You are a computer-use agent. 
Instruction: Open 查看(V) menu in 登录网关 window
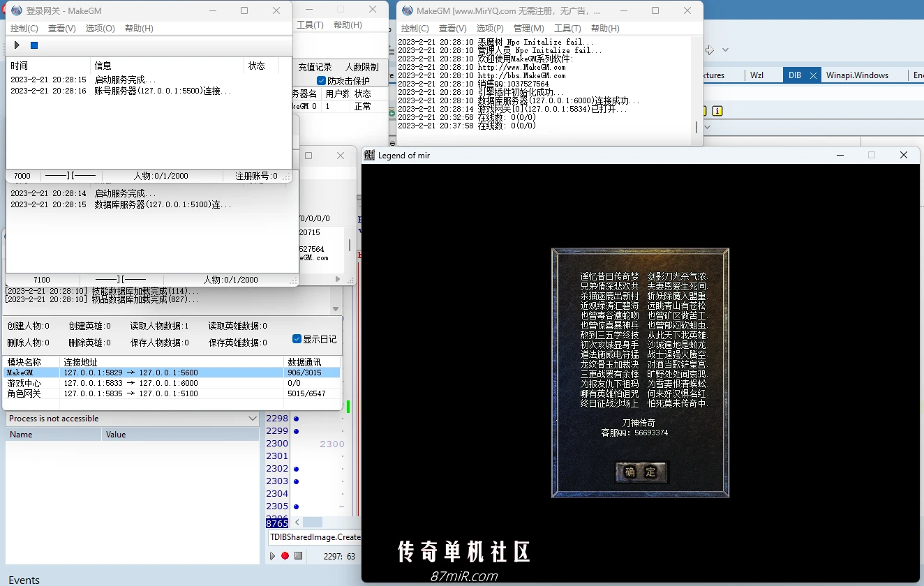62,29
